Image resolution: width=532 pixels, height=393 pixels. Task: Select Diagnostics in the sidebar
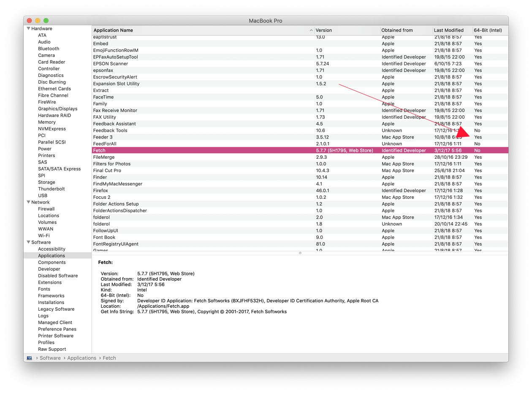coord(51,76)
